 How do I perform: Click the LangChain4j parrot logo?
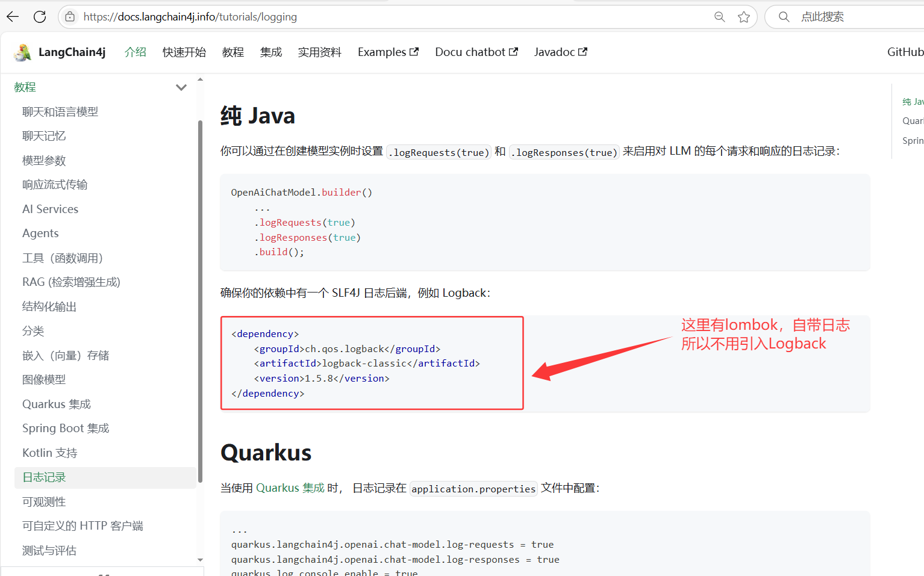point(23,52)
